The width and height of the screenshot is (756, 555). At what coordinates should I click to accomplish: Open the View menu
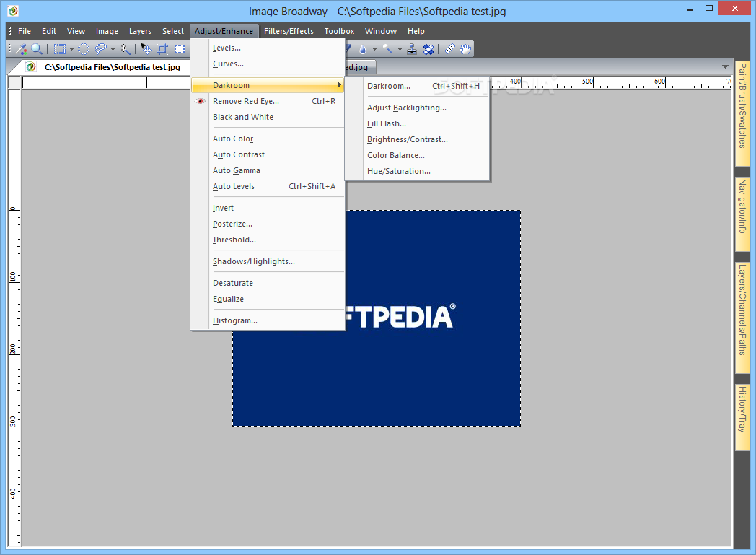(76, 31)
